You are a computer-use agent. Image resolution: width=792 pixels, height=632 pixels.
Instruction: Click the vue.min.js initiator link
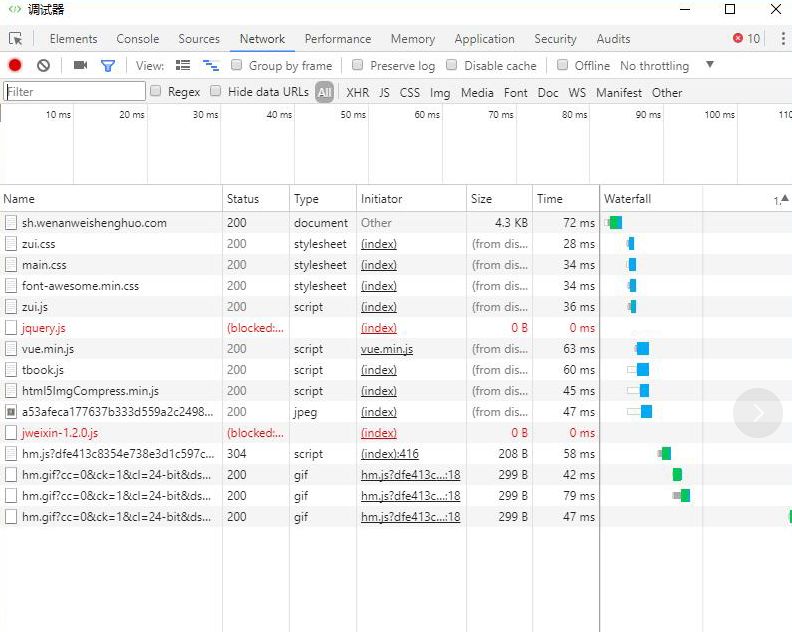pos(387,349)
